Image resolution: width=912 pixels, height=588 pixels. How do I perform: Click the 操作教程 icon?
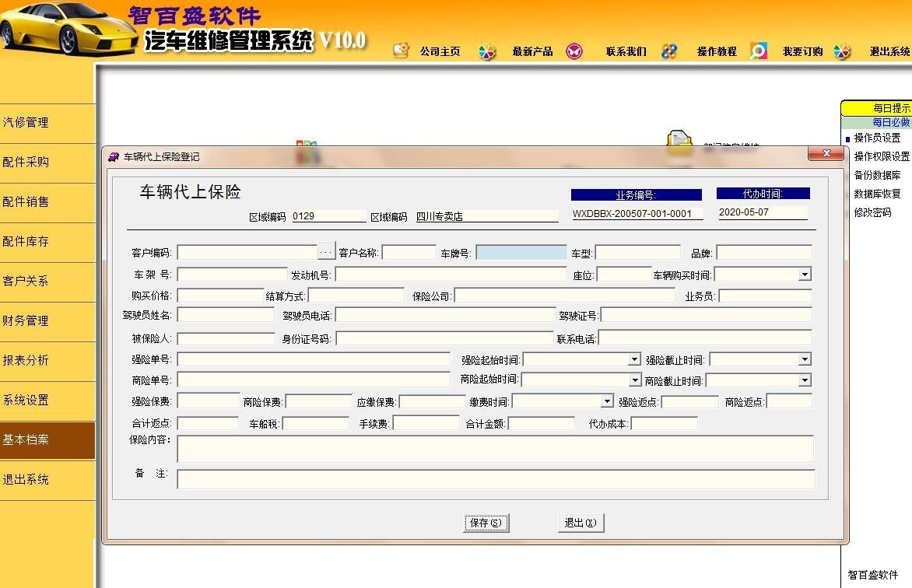[669, 51]
